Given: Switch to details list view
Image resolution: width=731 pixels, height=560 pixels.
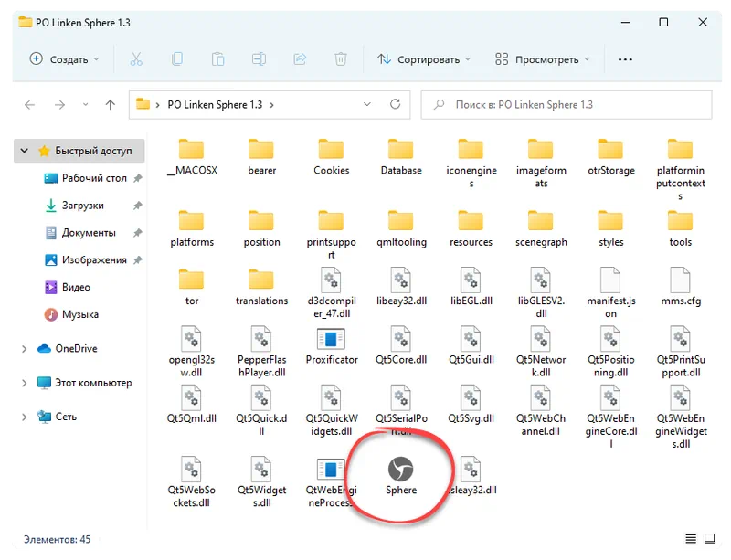Looking at the screenshot, I should [691, 539].
